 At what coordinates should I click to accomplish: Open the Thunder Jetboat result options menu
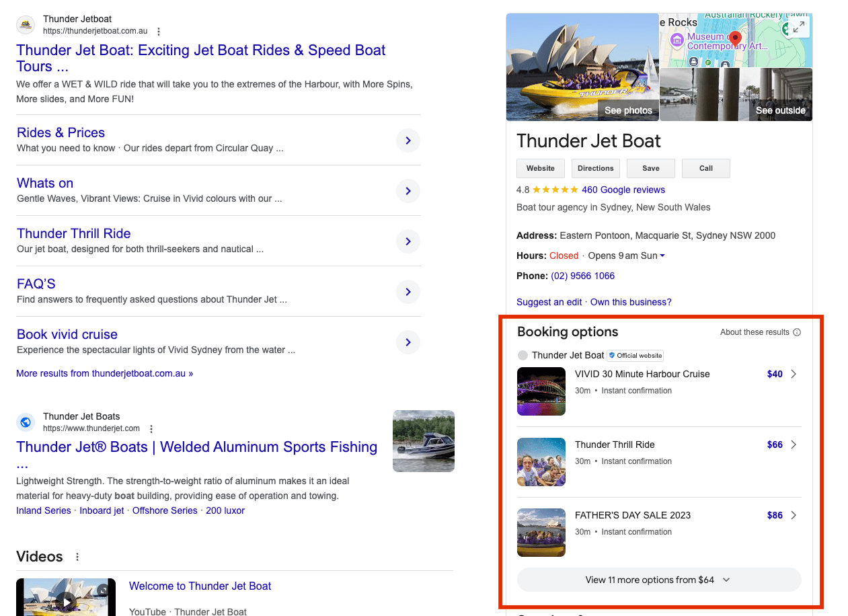point(159,32)
